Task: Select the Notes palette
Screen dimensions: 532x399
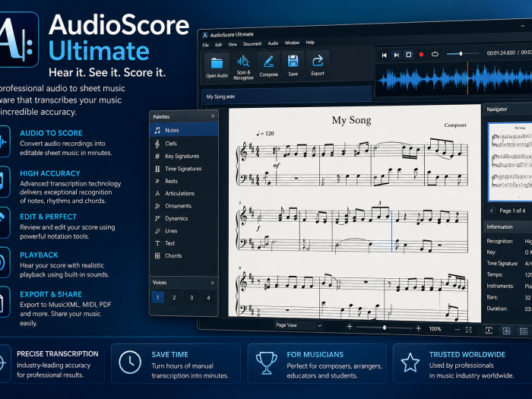Action: (184, 130)
